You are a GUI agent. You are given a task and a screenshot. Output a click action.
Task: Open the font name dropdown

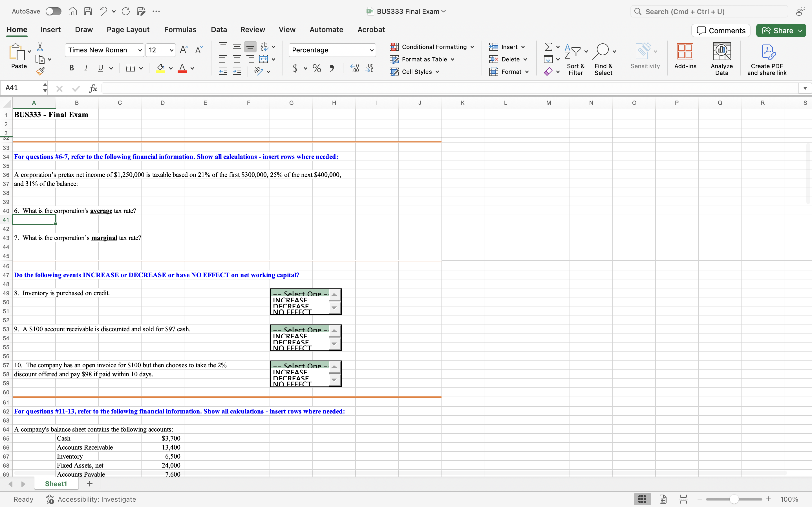point(140,50)
